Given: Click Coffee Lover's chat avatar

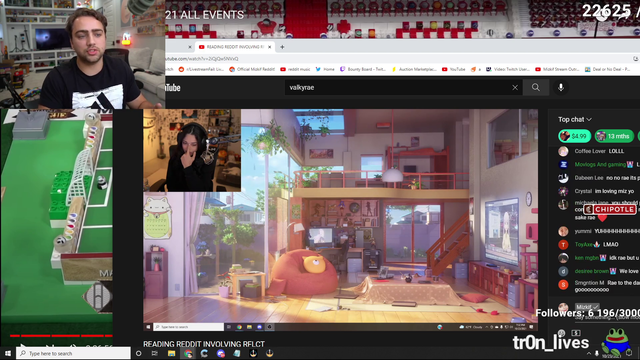Looking at the screenshot, I should point(563,151).
